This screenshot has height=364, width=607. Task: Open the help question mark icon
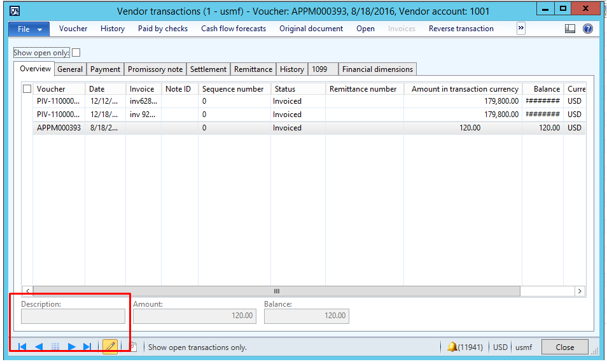tap(587, 29)
